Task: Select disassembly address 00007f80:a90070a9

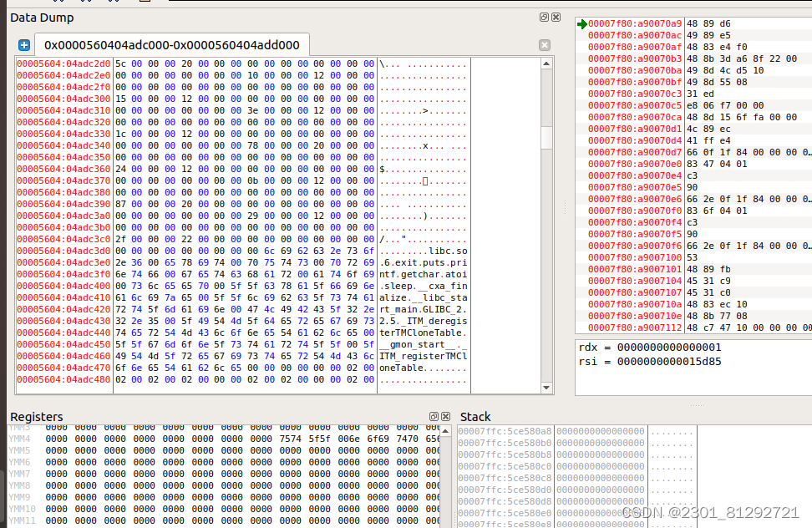Action: click(635, 24)
